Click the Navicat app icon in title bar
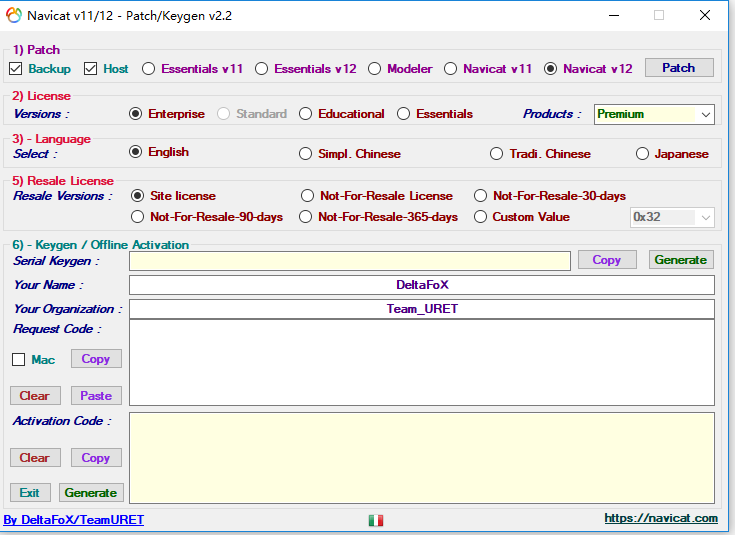735x535 pixels. pos(14,15)
